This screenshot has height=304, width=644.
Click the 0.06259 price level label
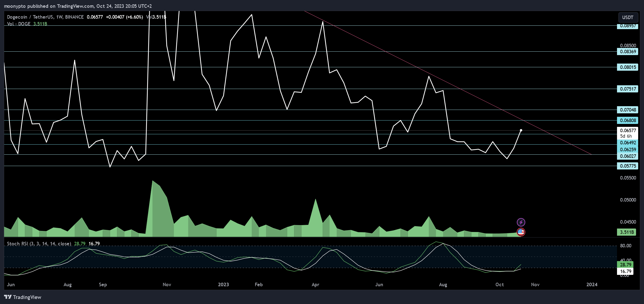pyautogui.click(x=628, y=150)
